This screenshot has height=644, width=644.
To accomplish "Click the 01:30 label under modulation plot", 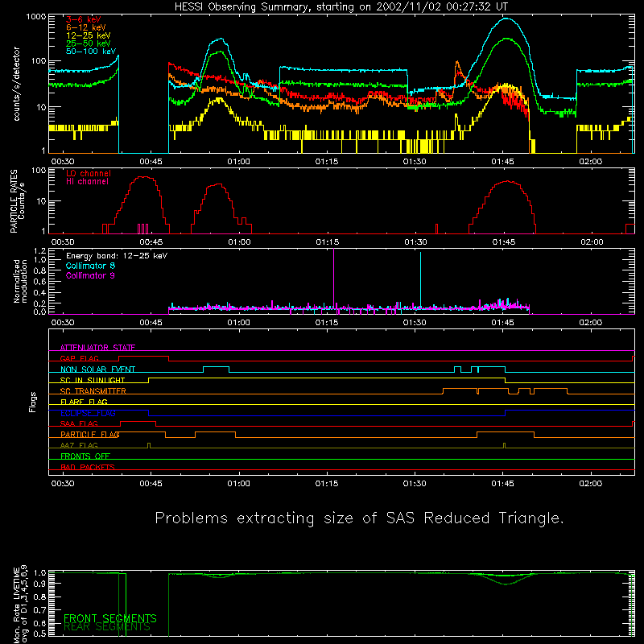I will coord(415,323).
